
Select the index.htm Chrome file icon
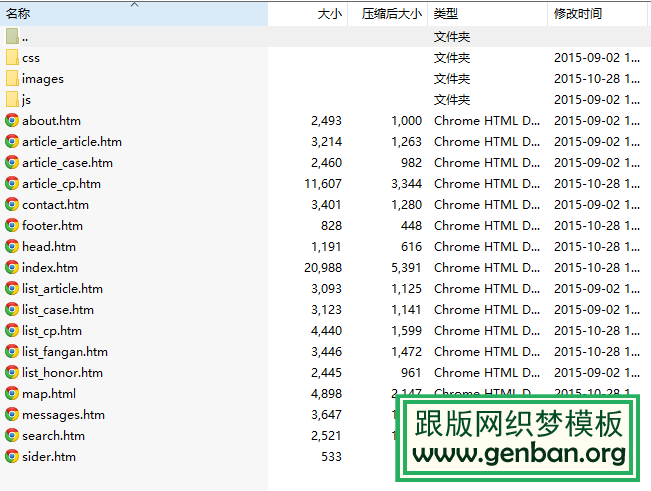[x=12, y=268]
